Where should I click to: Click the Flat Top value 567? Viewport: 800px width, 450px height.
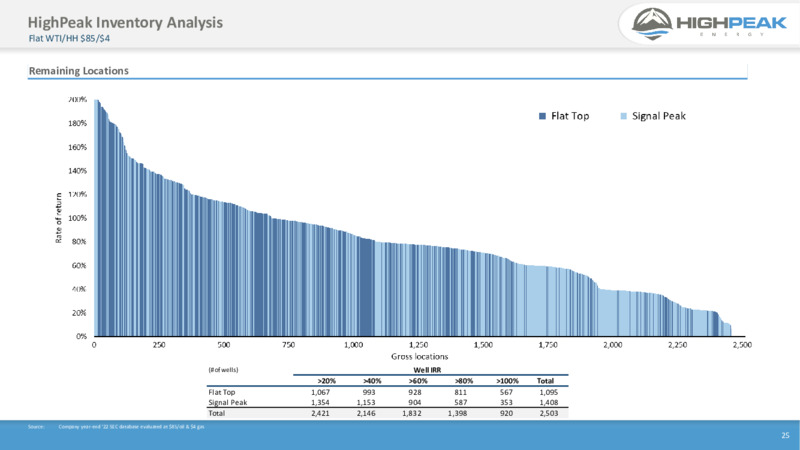click(506, 392)
